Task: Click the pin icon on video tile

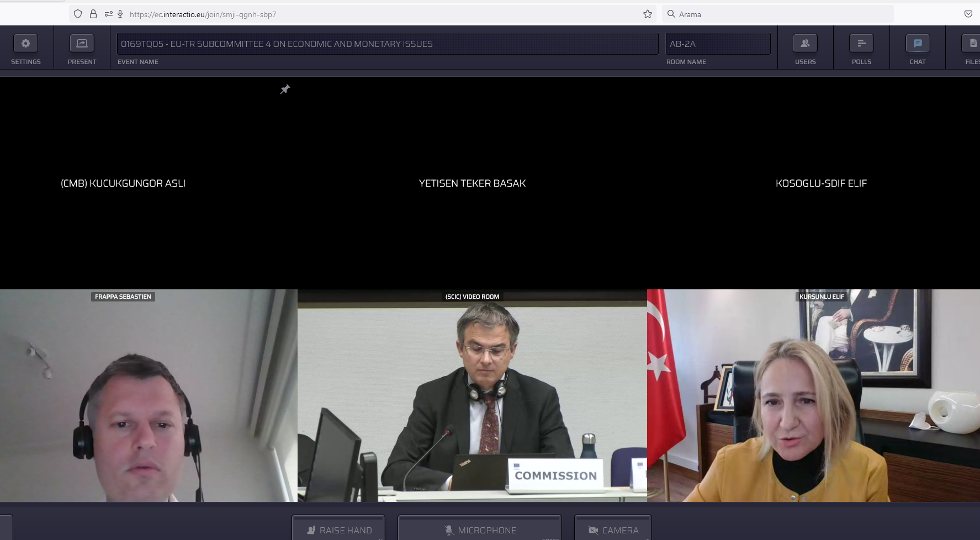Action: 285,89
